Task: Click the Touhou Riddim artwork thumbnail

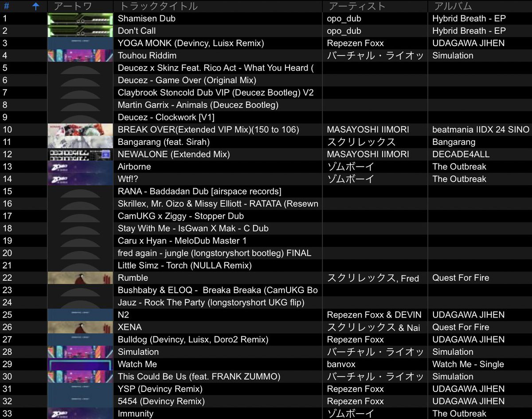Action: click(x=80, y=55)
